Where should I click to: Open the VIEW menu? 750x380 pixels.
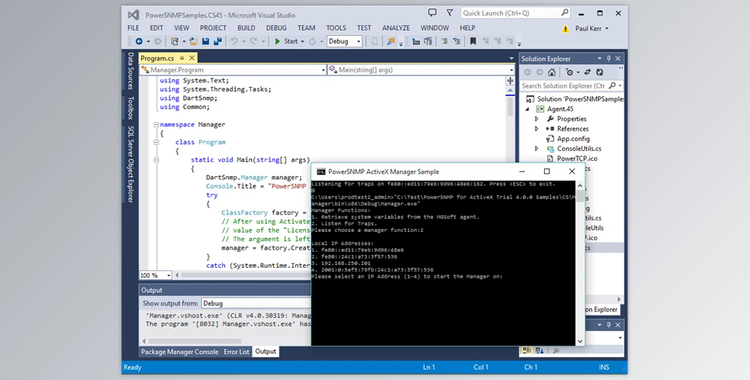click(x=181, y=28)
